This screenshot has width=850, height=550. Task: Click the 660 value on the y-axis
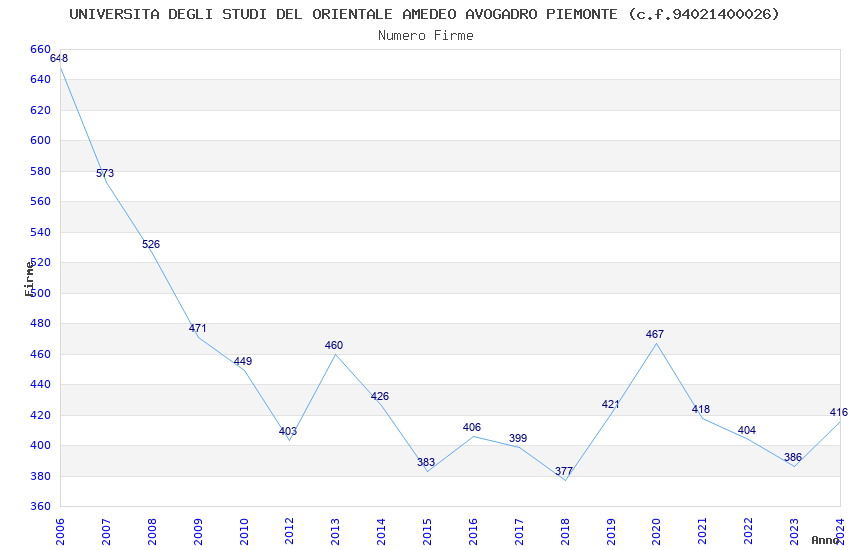(x=41, y=49)
